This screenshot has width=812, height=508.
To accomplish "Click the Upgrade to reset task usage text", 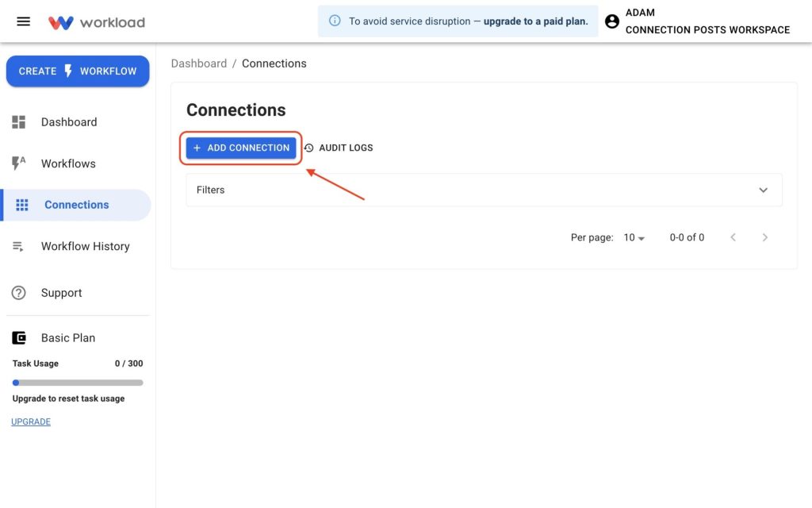I will [68, 398].
